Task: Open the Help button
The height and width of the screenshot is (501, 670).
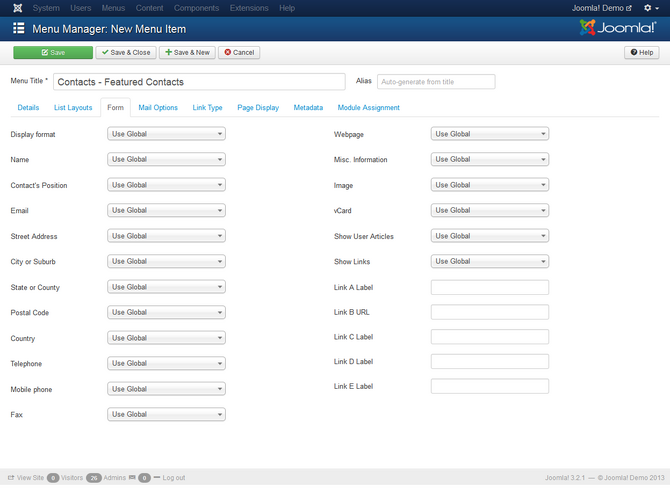Action: (641, 52)
